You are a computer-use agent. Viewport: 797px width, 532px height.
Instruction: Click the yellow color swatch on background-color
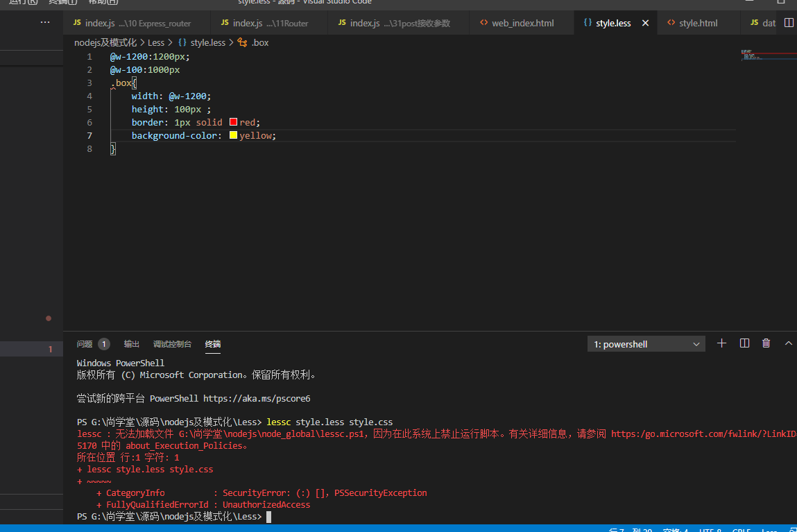233,135
